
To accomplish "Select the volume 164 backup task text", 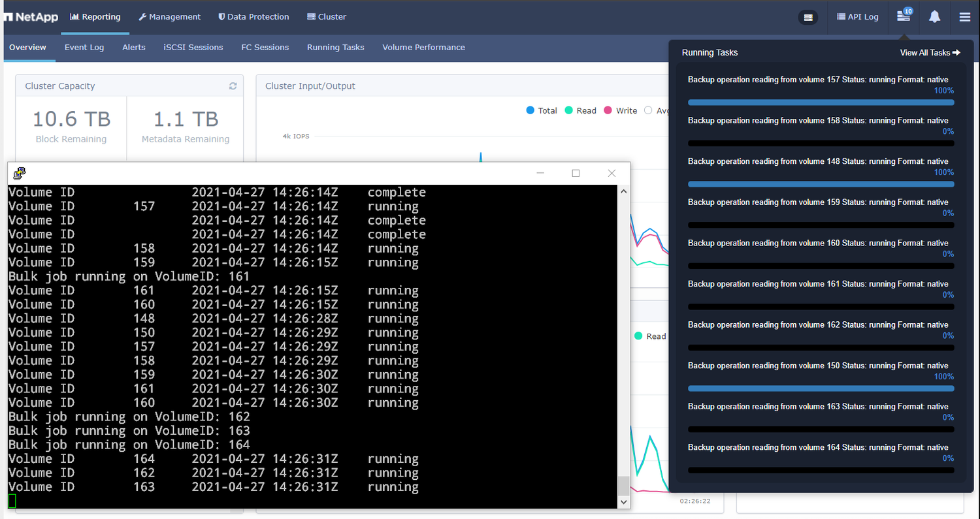I will tap(818, 447).
